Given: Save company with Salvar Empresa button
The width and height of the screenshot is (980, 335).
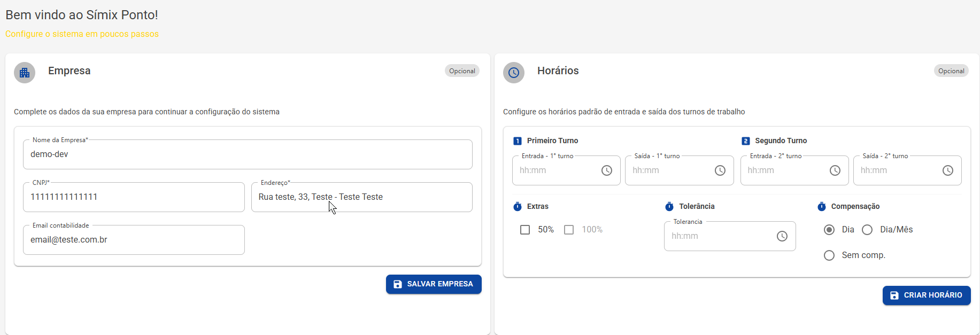Looking at the screenshot, I should point(434,284).
